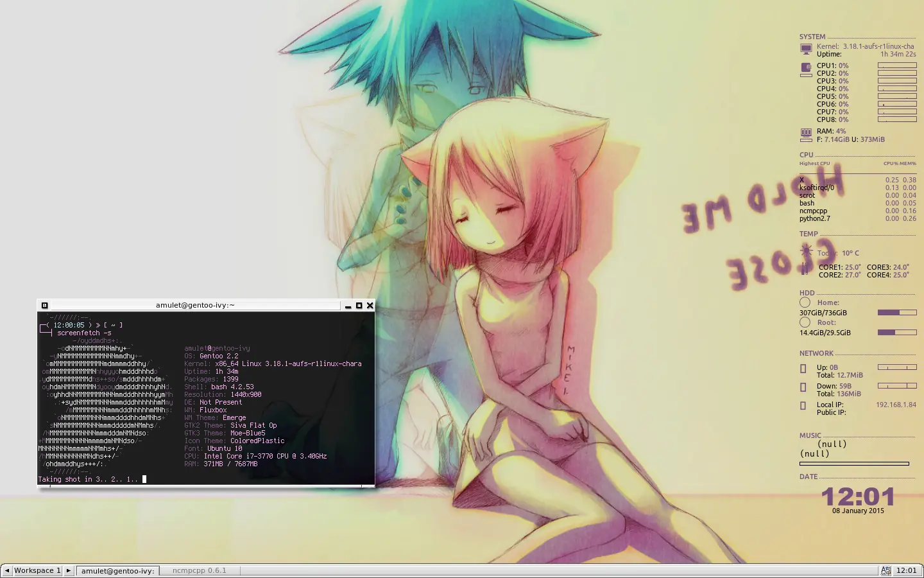Click the CPU1 usage bar
Viewport: 924px width, 578px height.
(x=897, y=66)
